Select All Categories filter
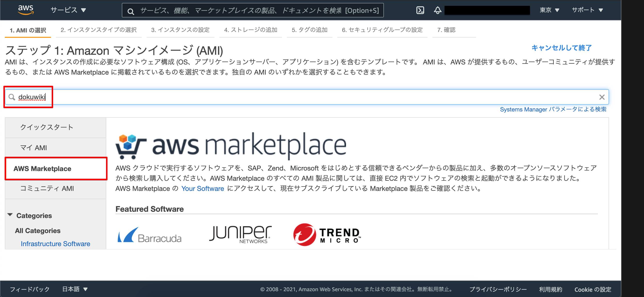This screenshot has height=297, width=644. click(x=38, y=231)
